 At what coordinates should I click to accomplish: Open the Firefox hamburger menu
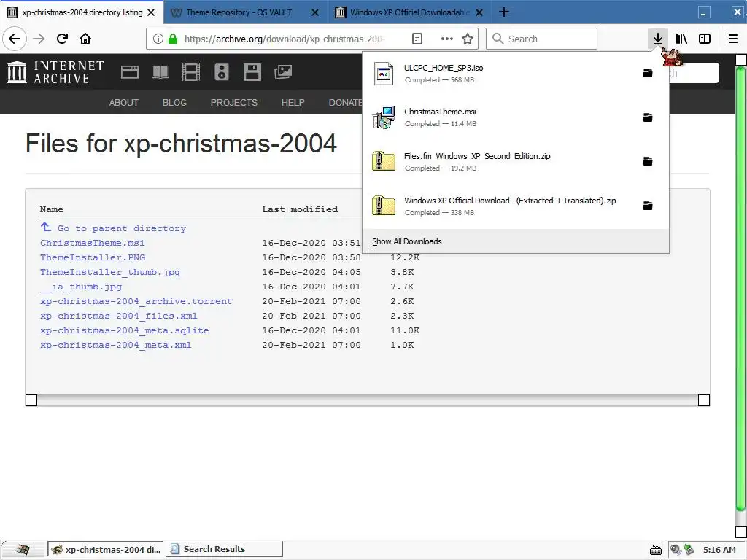(x=733, y=39)
